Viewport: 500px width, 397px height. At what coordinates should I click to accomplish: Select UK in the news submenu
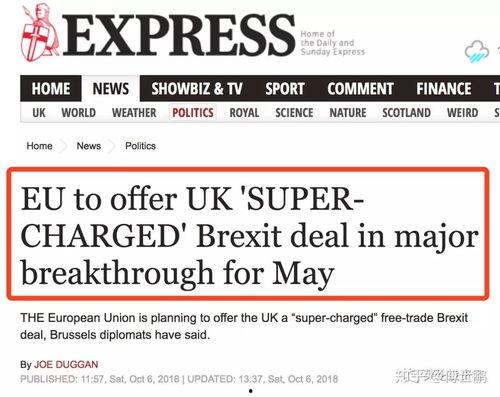39,113
